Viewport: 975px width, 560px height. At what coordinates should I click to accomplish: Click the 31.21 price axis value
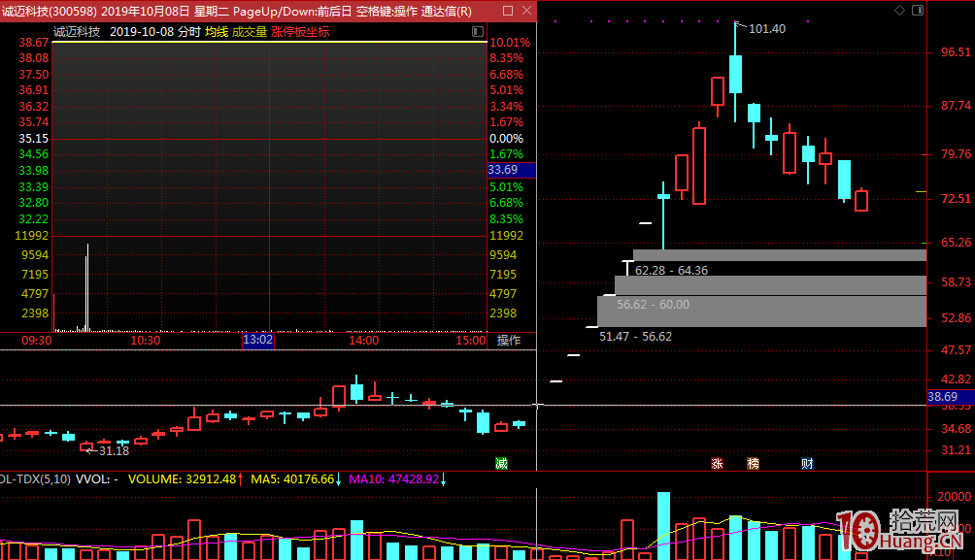(956, 450)
